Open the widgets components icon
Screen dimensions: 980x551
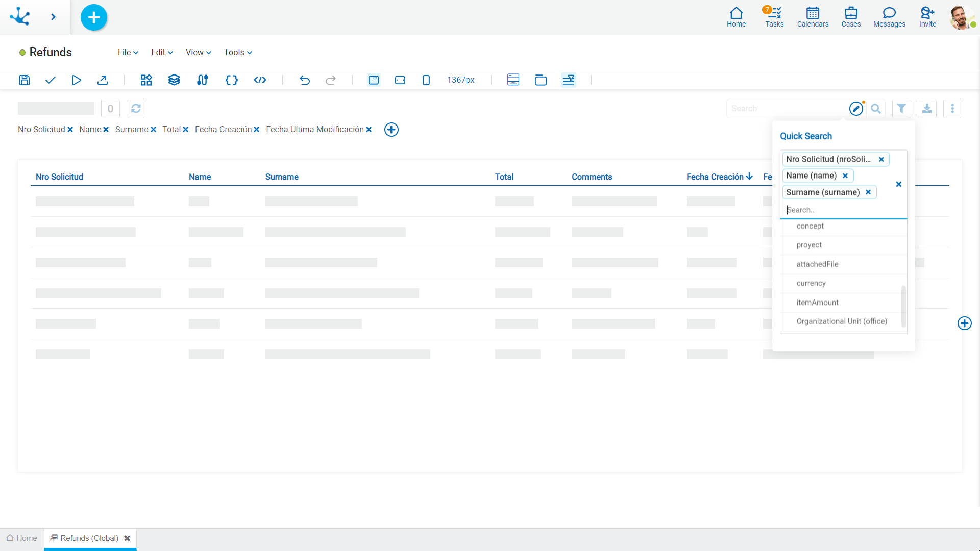(146, 80)
